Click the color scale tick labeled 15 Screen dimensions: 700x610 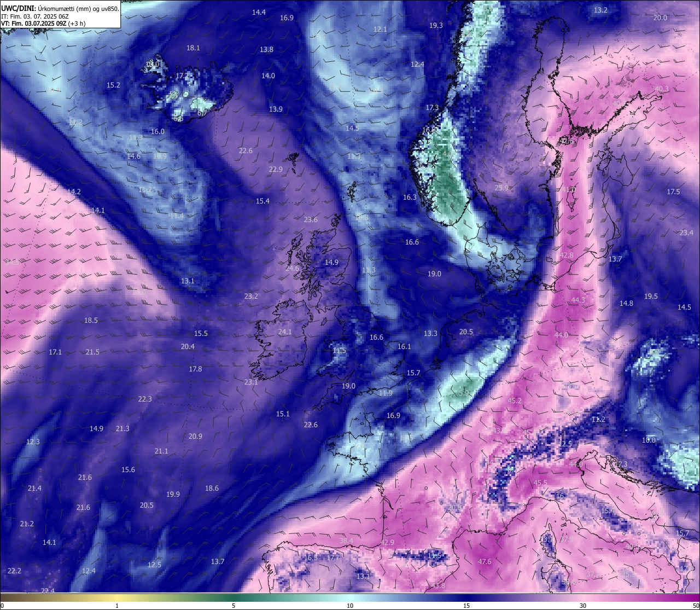(x=466, y=606)
